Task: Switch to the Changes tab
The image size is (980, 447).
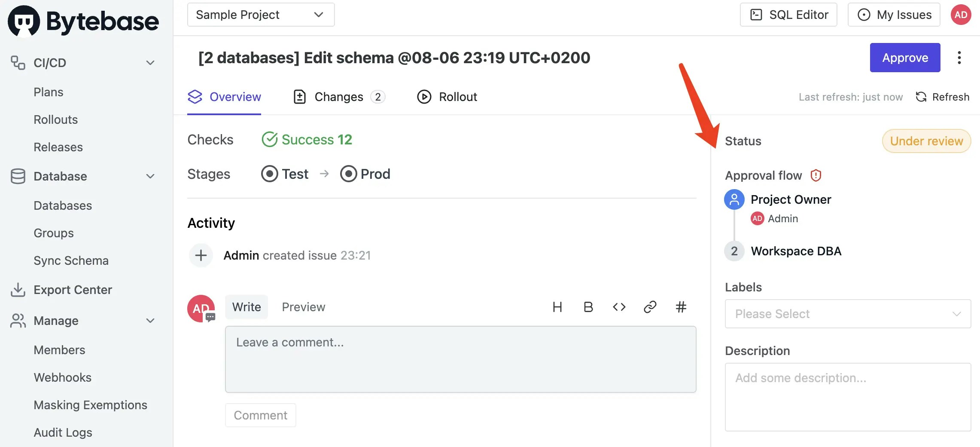Action: (x=339, y=97)
